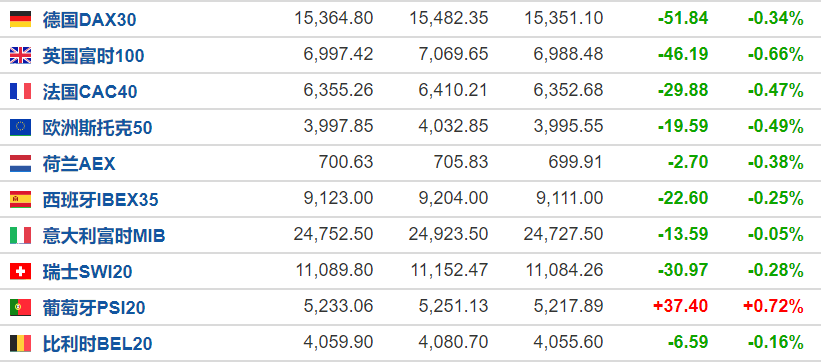Click the Portuguese flag icon
This screenshot has height=364, width=821.
(20, 307)
